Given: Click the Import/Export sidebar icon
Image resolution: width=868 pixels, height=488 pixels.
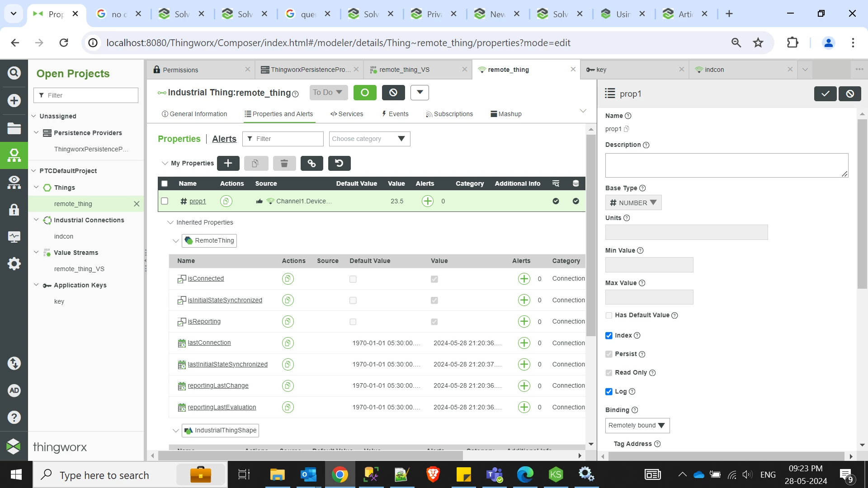Looking at the screenshot, I should (14, 363).
